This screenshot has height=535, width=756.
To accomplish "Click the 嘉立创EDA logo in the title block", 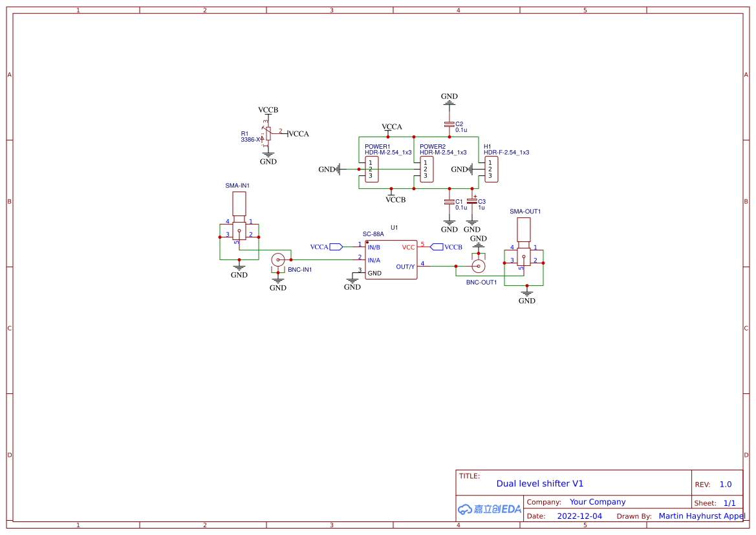I will pyautogui.click(x=488, y=509).
